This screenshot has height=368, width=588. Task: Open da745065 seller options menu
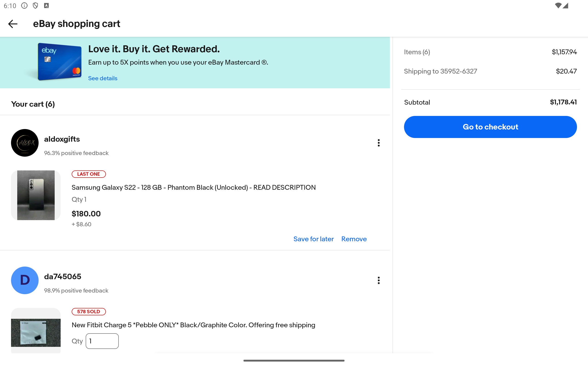pos(379,280)
